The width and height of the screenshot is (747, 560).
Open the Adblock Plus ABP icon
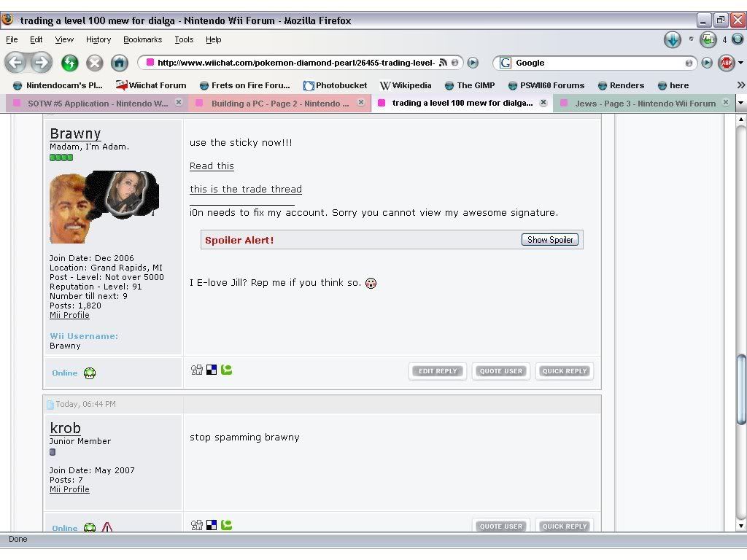[x=727, y=63]
